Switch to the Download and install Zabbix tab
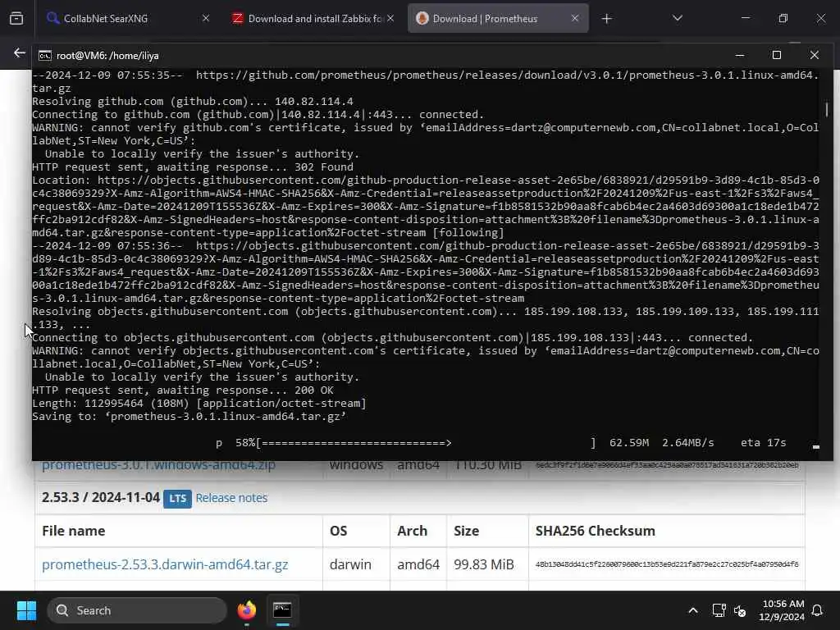The height and width of the screenshot is (630, 840). tap(313, 19)
